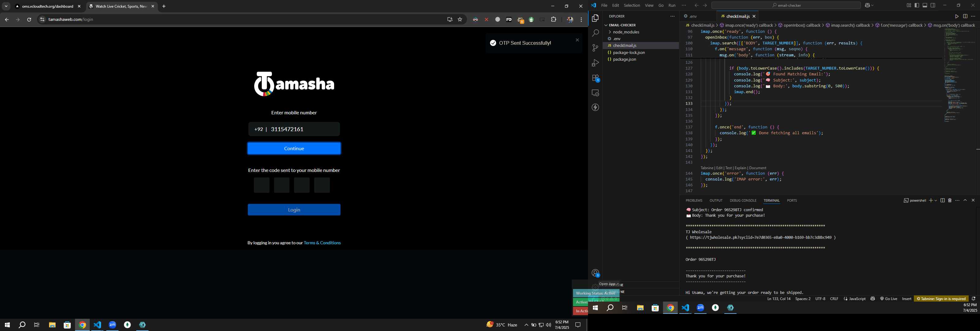Screen dimensions: 980x331
Task: Collapse the EMAIL-CHECKER folder section
Action: [622, 25]
